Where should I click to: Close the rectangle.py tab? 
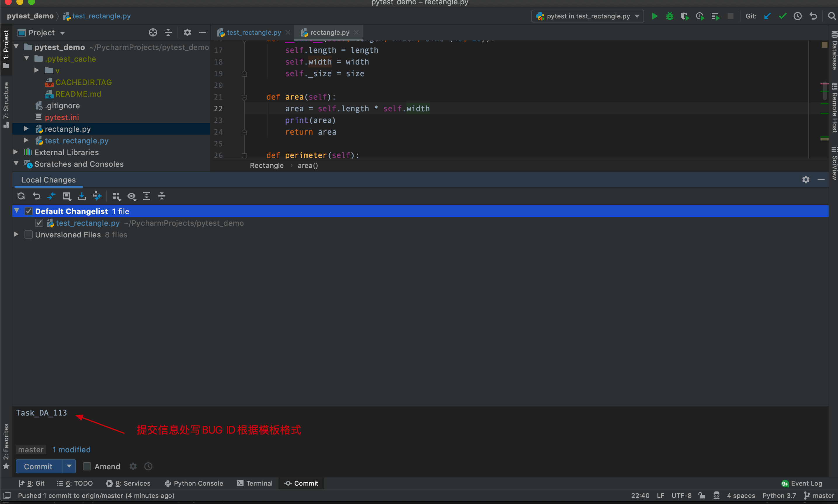point(356,32)
